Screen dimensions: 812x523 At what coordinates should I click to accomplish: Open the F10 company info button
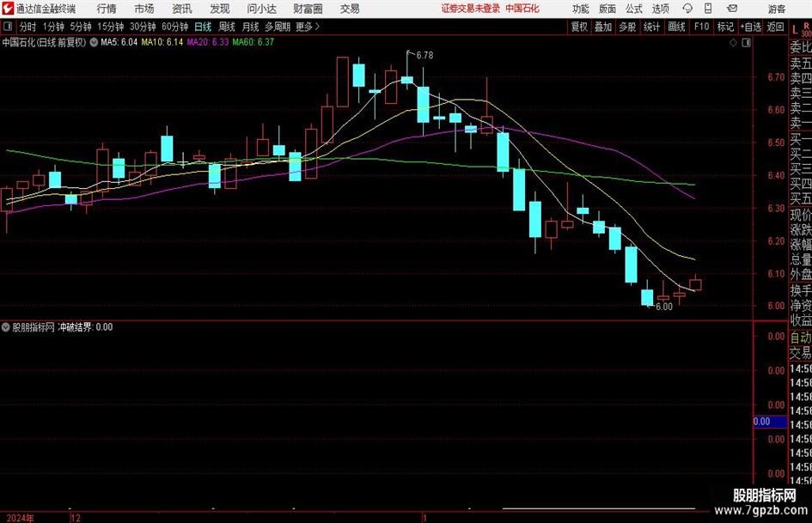click(701, 27)
